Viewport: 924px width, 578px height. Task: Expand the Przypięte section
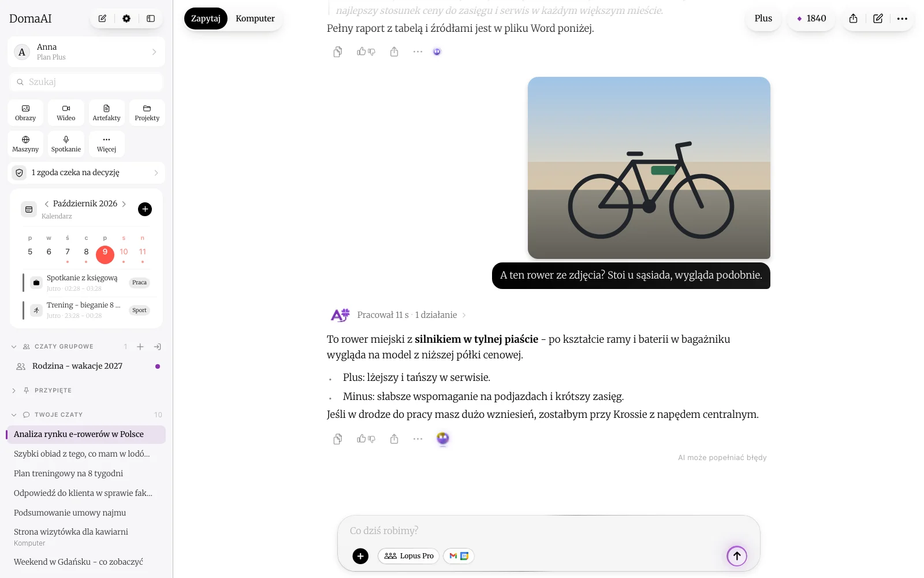[x=14, y=391]
